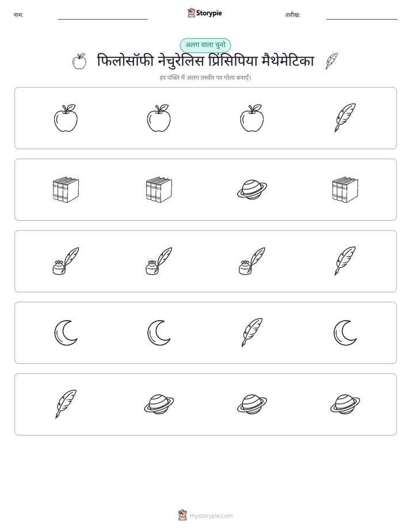Click the lone feather without inkpot in row three
411x532 pixels.
pyautogui.click(x=345, y=261)
